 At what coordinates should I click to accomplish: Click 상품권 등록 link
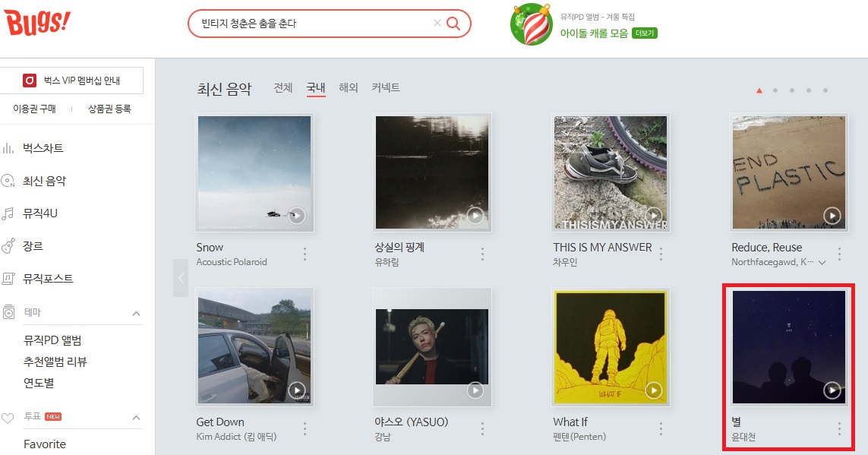tap(109, 109)
